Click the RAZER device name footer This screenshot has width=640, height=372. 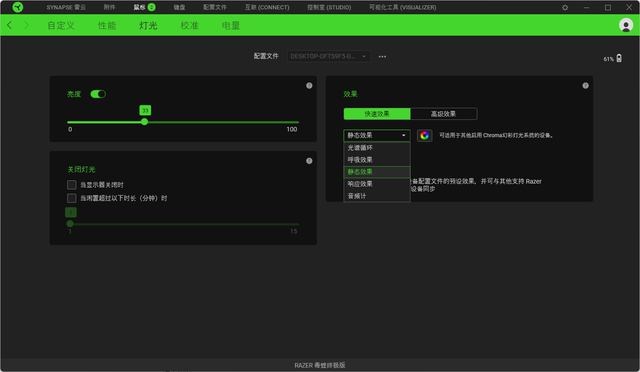click(320, 365)
